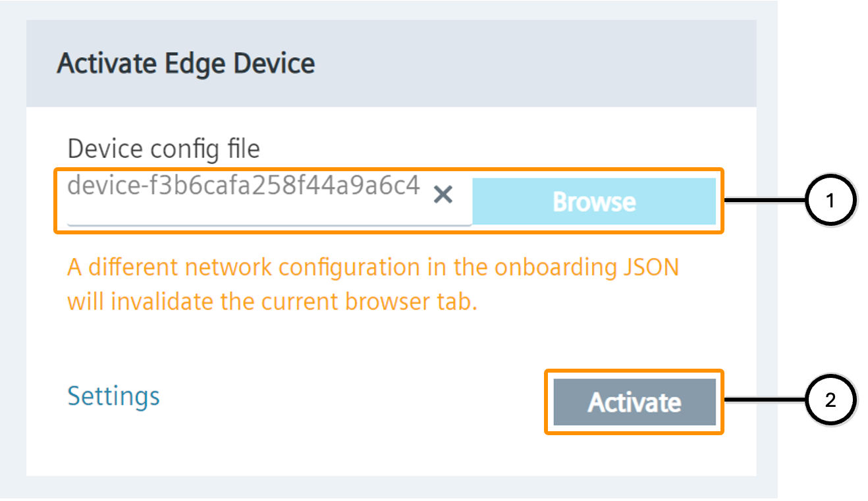
Task: Click the word "Edge" in the panel title
Action: [192, 64]
